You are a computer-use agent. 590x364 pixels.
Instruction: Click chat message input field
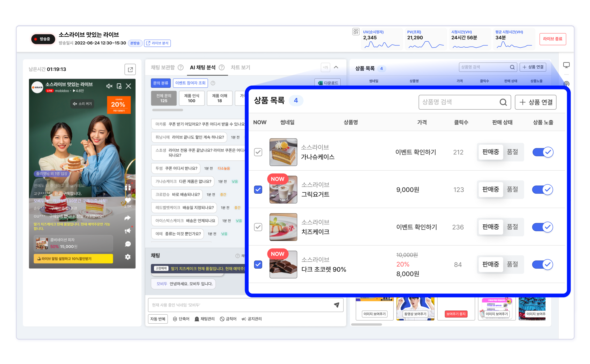pos(245,305)
